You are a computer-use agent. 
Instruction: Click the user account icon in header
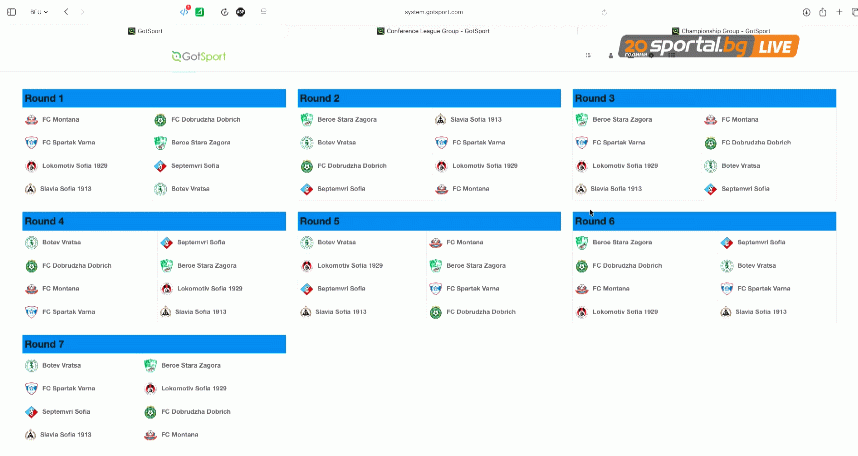pyautogui.click(x=611, y=56)
